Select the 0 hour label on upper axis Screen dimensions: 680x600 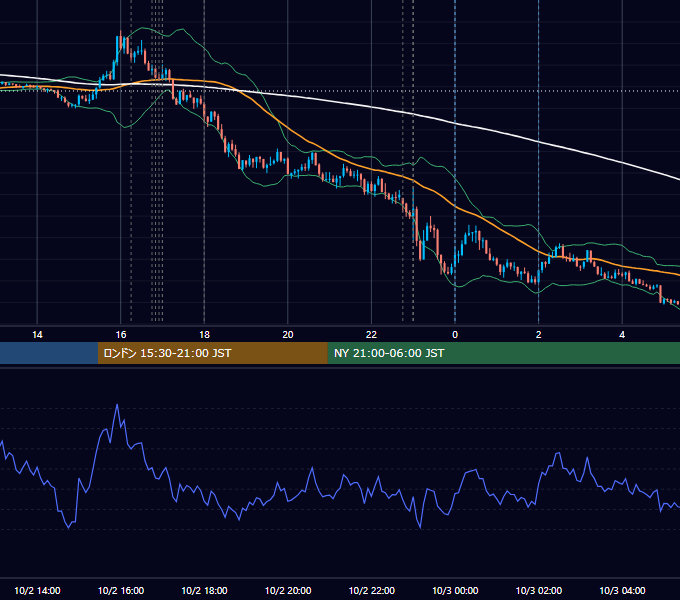click(455, 335)
